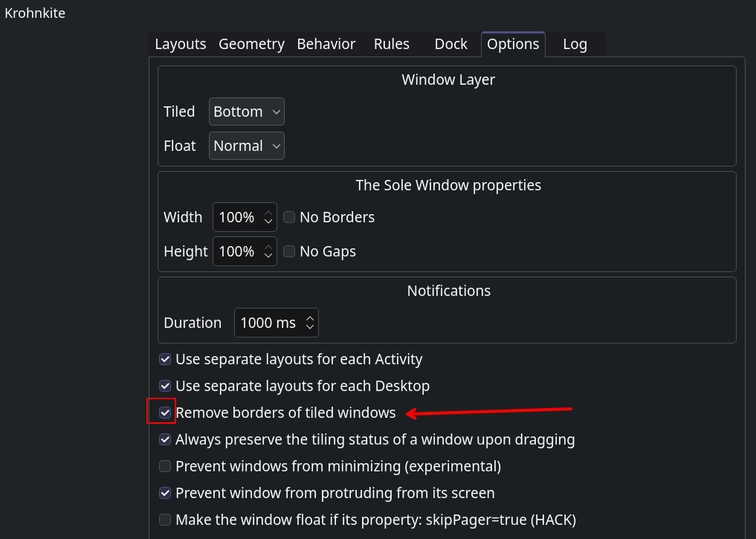Image resolution: width=756 pixels, height=539 pixels.
Task: Click the notification Duration spinbox
Action: (268, 323)
